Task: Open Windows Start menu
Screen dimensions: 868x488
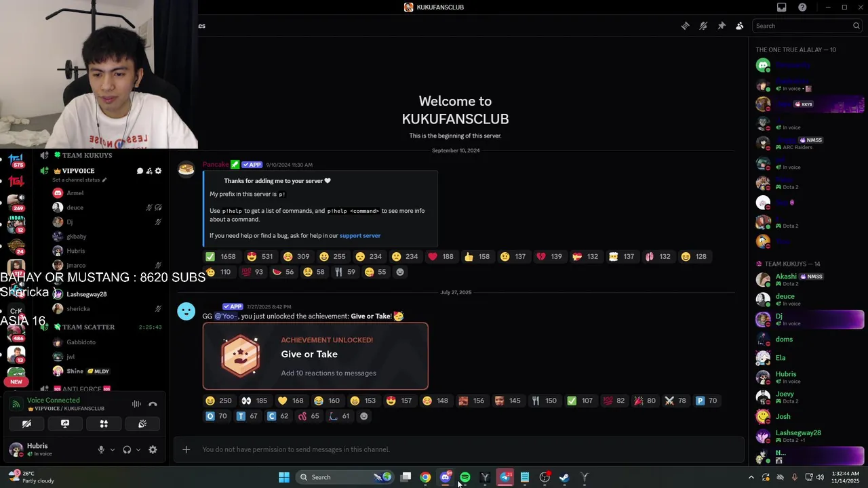Action: click(x=284, y=477)
